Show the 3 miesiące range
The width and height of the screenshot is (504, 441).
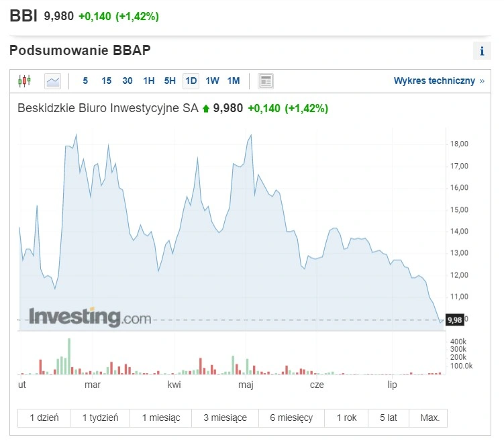pyautogui.click(x=225, y=418)
